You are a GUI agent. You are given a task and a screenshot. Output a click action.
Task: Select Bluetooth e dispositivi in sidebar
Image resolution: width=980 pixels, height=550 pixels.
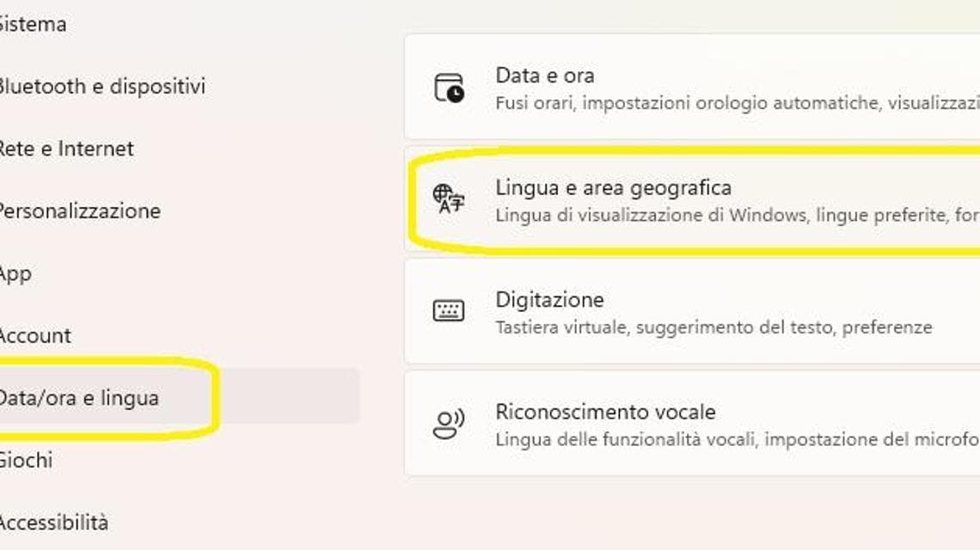click(x=102, y=86)
